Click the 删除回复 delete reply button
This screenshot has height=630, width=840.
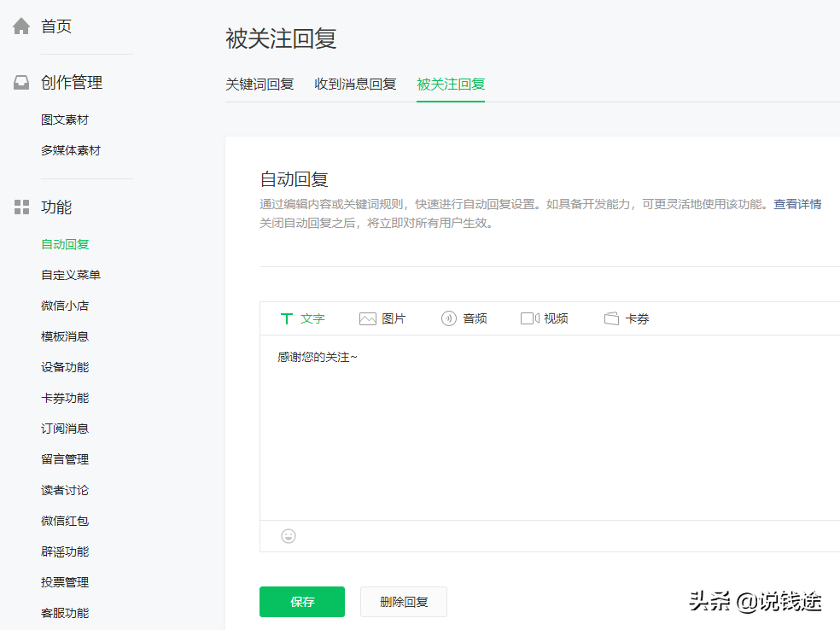(x=403, y=601)
